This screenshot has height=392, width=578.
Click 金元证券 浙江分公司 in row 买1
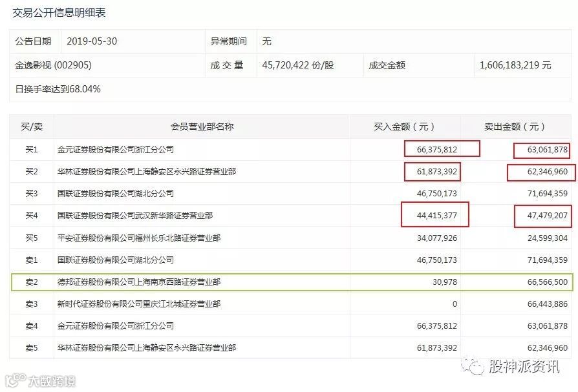coord(115,149)
